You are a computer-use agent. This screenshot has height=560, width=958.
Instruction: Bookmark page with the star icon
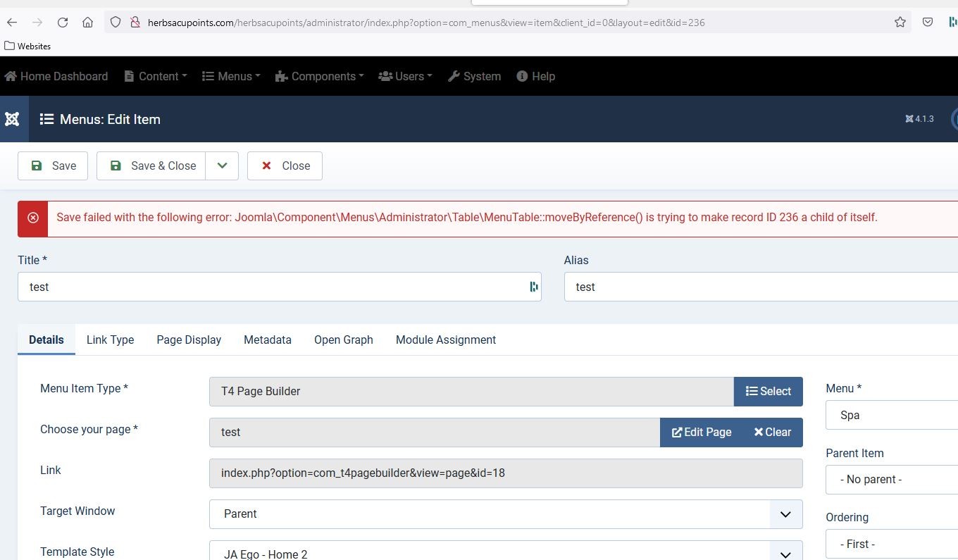pos(900,23)
